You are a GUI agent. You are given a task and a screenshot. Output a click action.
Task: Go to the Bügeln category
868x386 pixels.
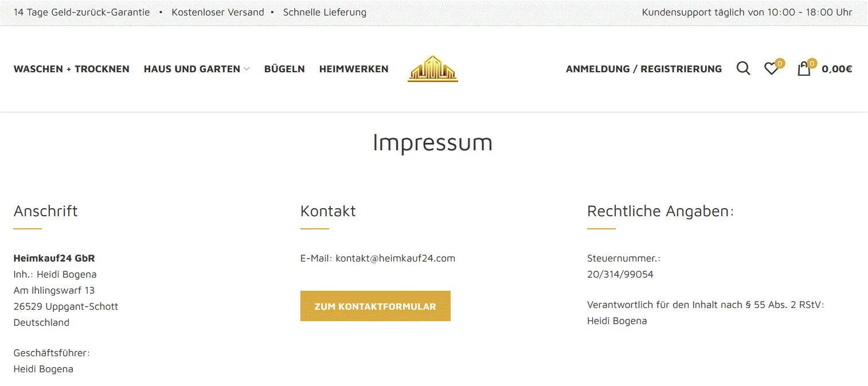[x=284, y=69]
